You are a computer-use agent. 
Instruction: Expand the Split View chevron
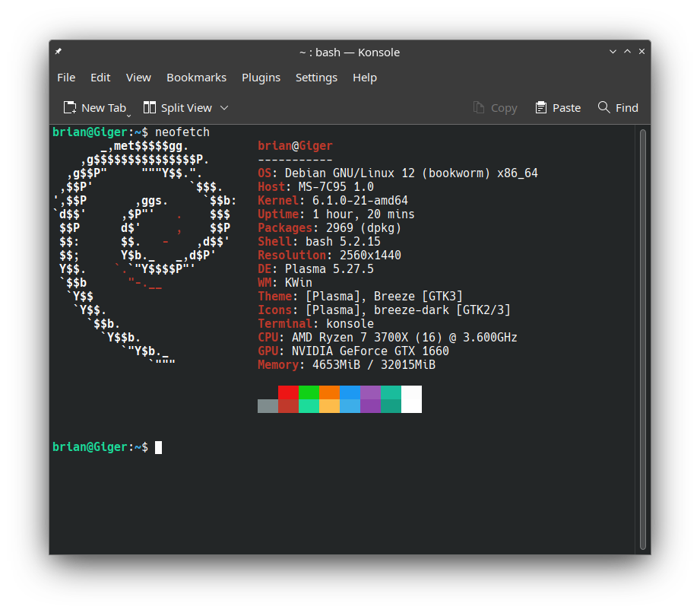[224, 108]
